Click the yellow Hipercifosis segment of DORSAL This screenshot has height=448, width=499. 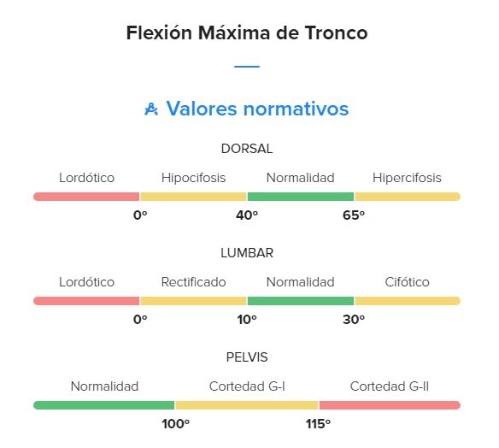[x=408, y=197]
